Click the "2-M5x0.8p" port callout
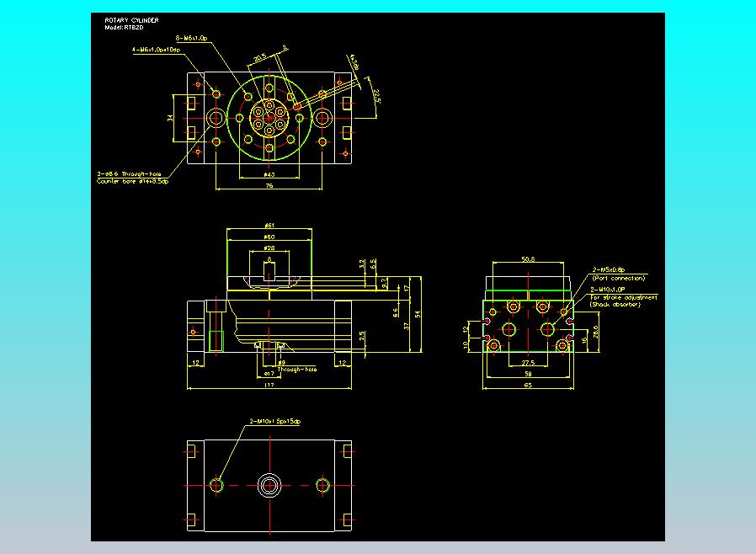Image resolution: width=756 pixels, height=554 pixels. pyautogui.click(x=609, y=270)
